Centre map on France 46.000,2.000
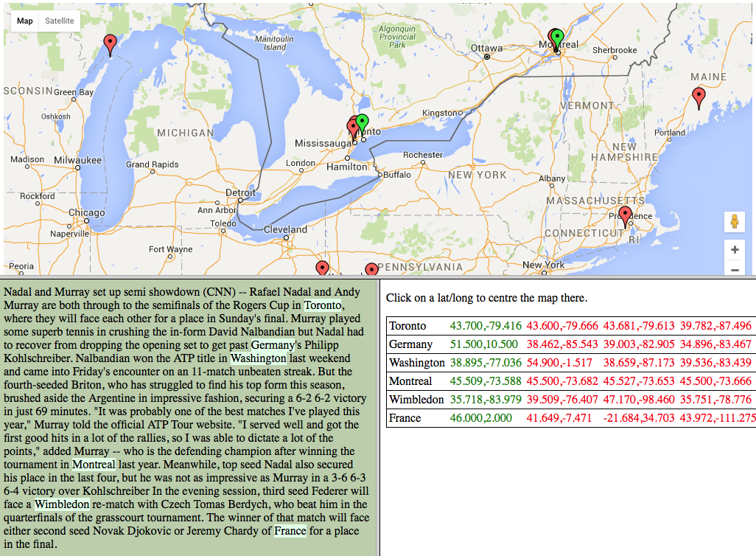 coord(480,418)
